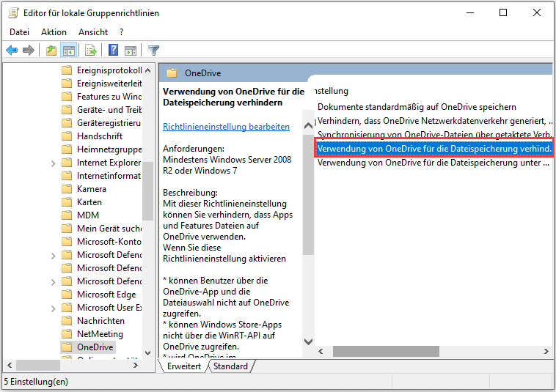
Task: Expand the Internet Explorer tree node
Action: 54,163
